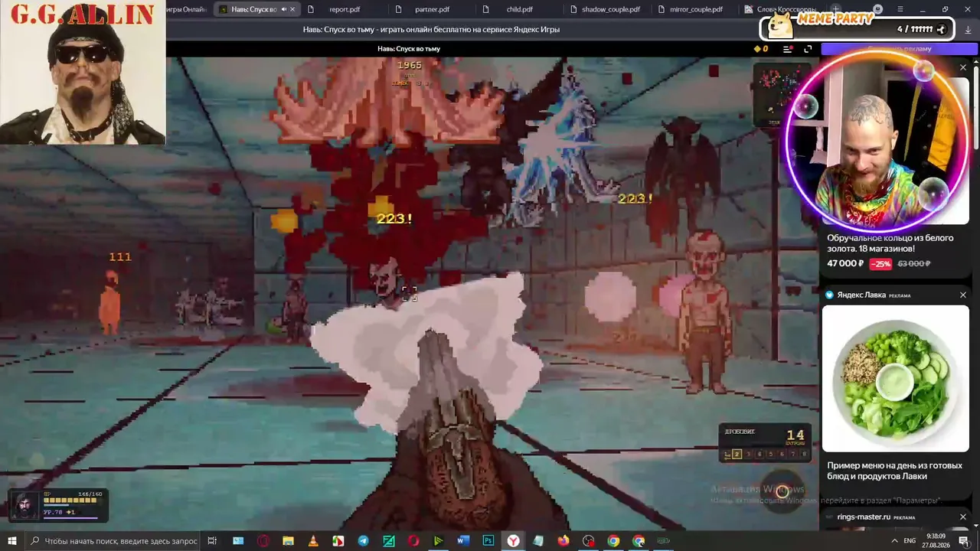Switch the ENG keyboard language indicator
This screenshot has height=551, width=980.
[910, 541]
